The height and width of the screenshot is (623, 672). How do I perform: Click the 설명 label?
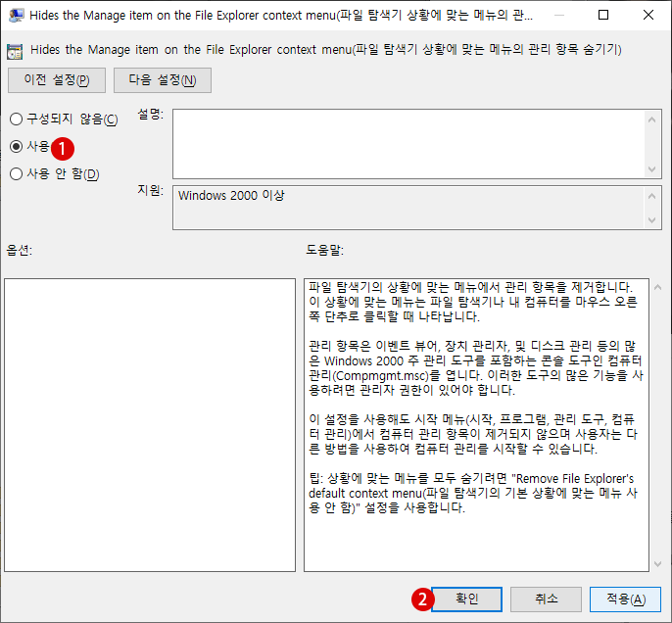151,114
